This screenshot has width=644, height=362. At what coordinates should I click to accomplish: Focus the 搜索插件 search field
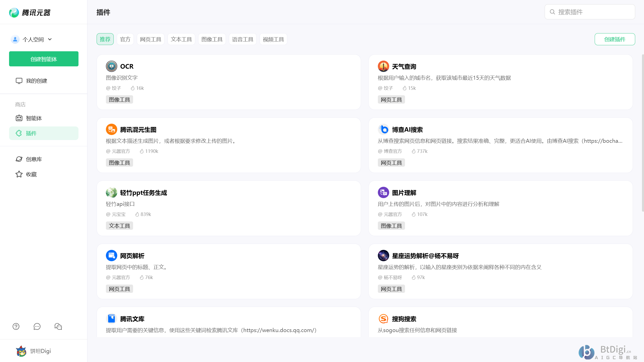pyautogui.click(x=590, y=12)
